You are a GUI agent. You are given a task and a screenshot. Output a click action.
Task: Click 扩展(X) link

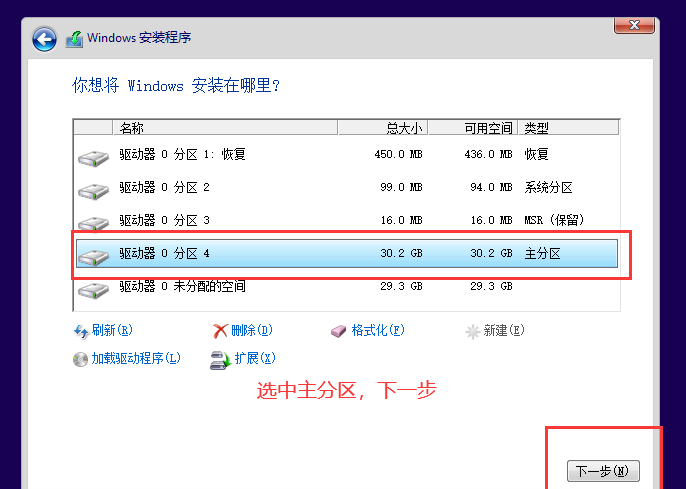click(x=255, y=359)
